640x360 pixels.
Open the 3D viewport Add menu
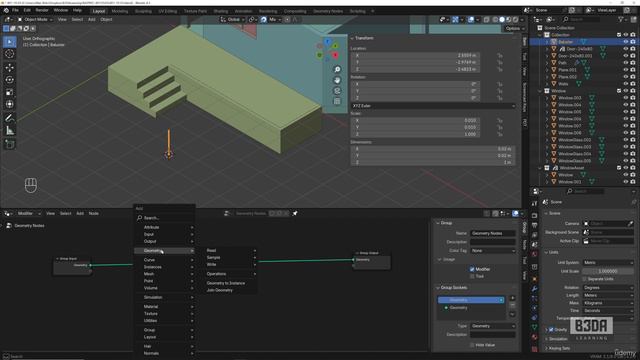pos(91,19)
